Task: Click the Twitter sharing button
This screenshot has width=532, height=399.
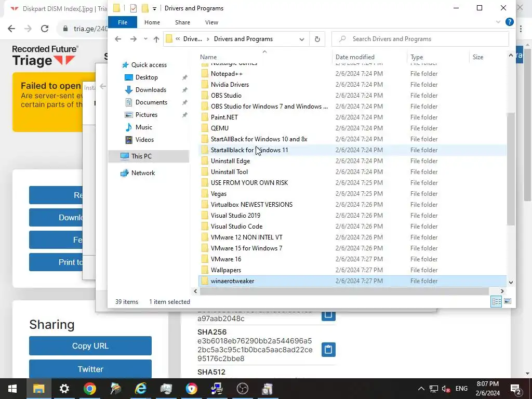Action: coord(90,369)
